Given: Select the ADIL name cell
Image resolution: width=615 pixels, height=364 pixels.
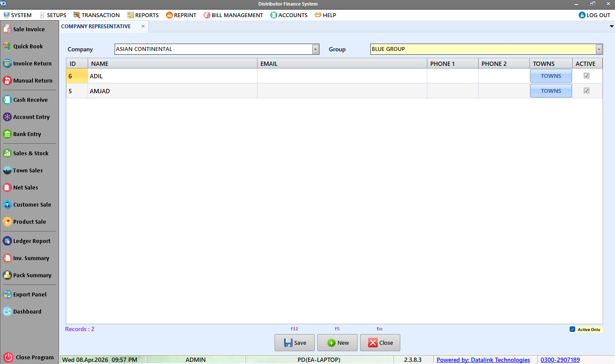Looking at the screenshot, I should [172, 76].
